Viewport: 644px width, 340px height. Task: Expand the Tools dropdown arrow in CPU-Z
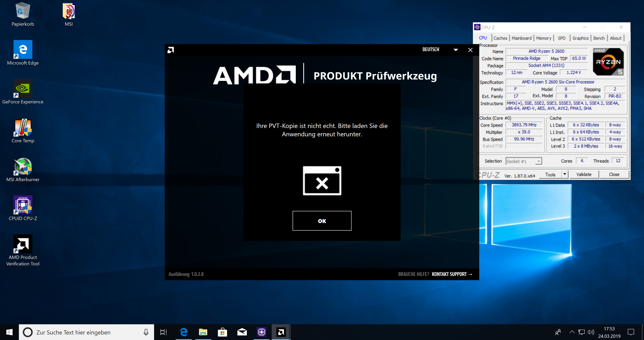coord(565,174)
